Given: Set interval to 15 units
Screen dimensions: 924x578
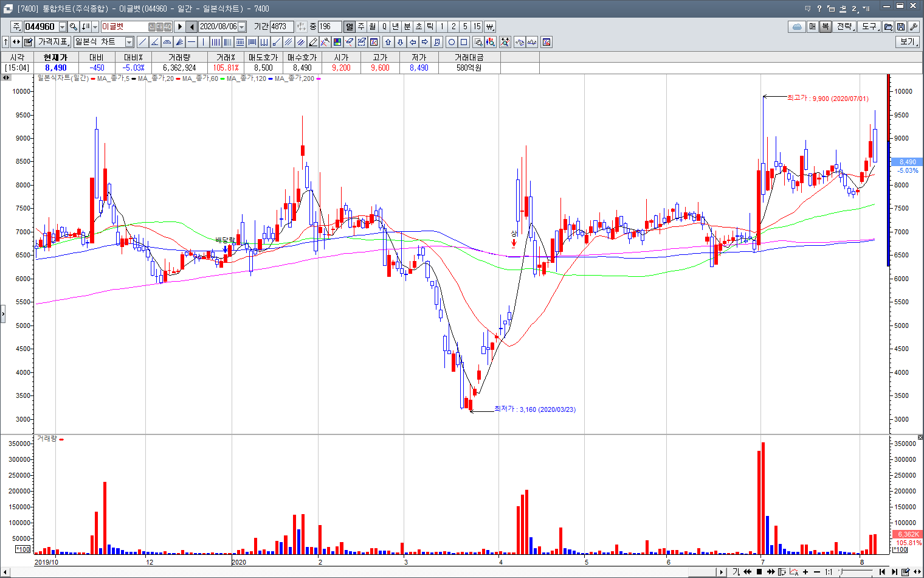Looking at the screenshot, I should pyautogui.click(x=477, y=27).
